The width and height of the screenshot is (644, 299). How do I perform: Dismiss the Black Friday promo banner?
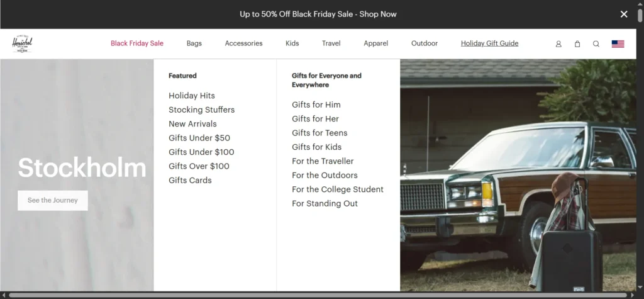point(624,14)
